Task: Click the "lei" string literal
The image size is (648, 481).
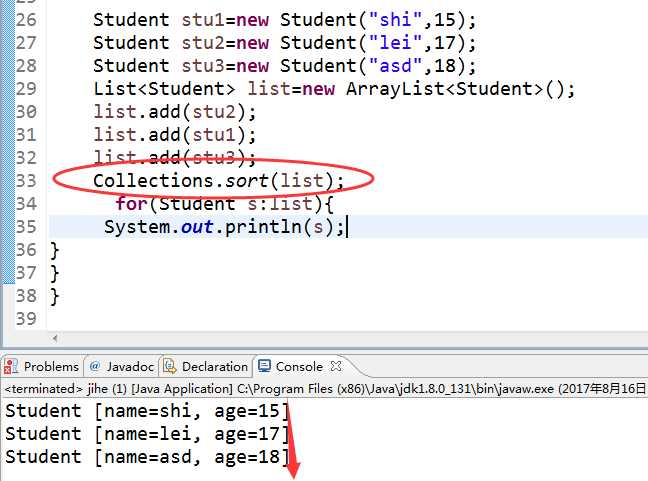Action: coord(395,43)
